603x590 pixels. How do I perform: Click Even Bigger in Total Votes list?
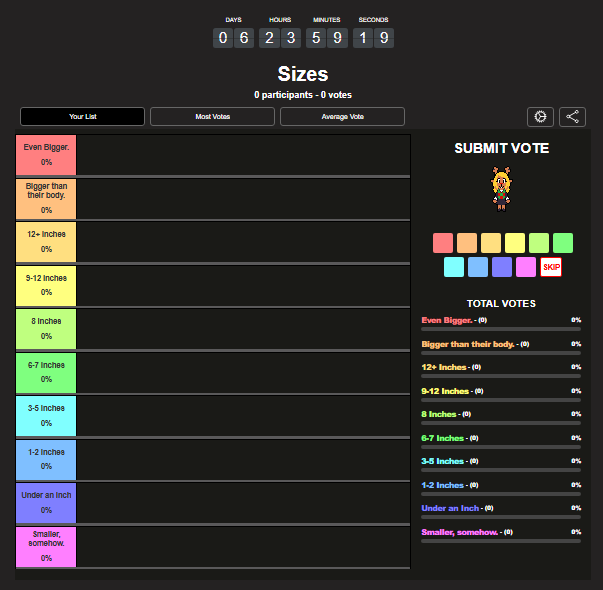447,320
